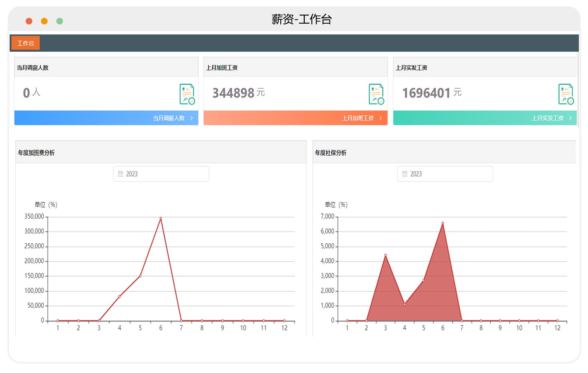Click the 年度加班费分析 panel title
The width and height of the screenshot is (588, 373).
36,153
